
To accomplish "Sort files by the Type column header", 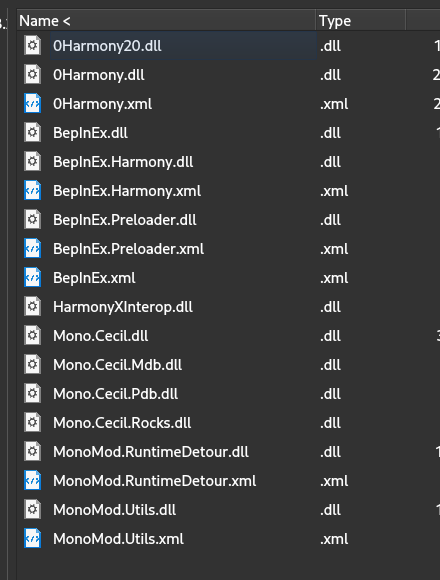I will [361, 21].
